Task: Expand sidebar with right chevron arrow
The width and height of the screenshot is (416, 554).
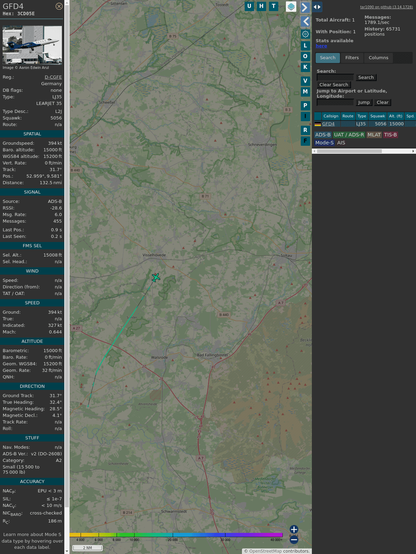Action: [x=305, y=7]
